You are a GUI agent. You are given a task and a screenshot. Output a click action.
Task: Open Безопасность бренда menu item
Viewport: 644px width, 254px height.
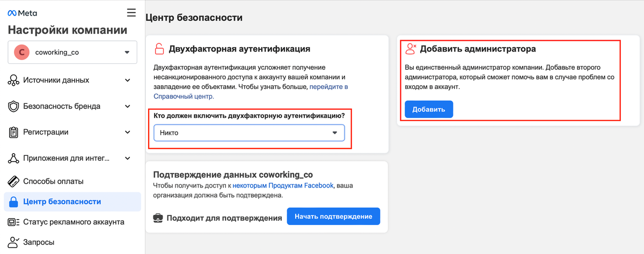pyautogui.click(x=72, y=106)
